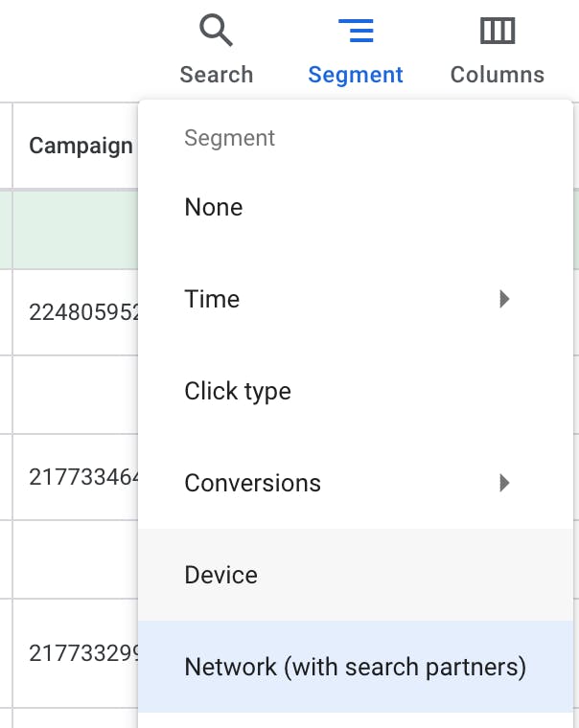Click the Columns text label
Viewport: 579px width, 728px height.
[497, 75]
